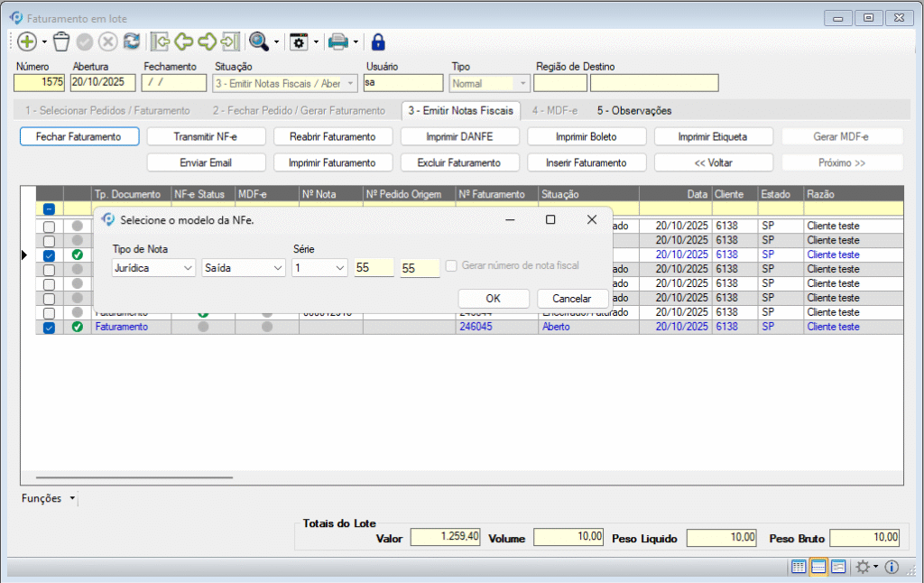Screen dimensions: 924x583
Task: Toggle checkbox on the Faturamento 246045 row
Action: (49, 328)
